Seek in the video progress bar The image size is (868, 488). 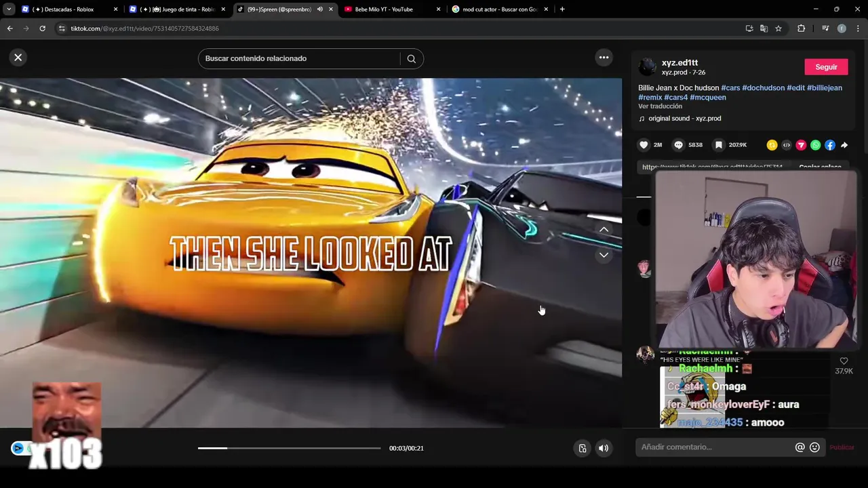(x=290, y=448)
